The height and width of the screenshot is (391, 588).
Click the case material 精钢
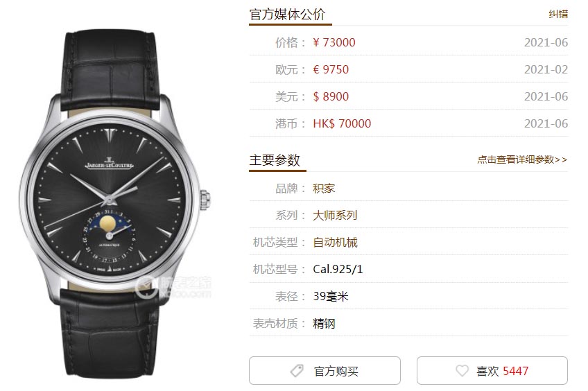[324, 323]
